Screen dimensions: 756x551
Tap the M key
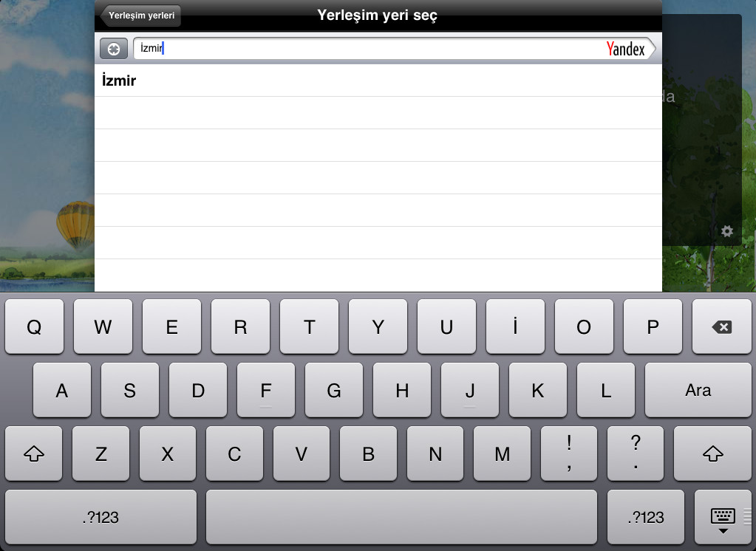tap(502, 454)
